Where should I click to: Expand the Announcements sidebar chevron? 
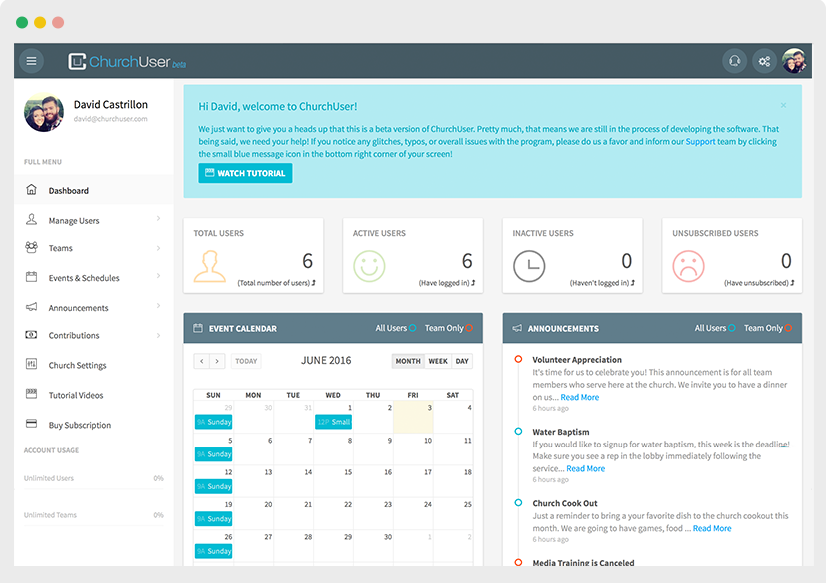158,306
